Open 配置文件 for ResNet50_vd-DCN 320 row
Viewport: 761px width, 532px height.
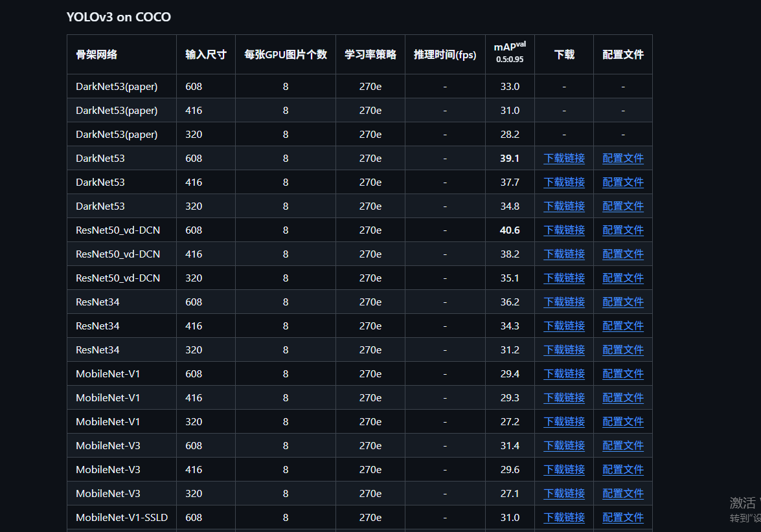(x=622, y=278)
